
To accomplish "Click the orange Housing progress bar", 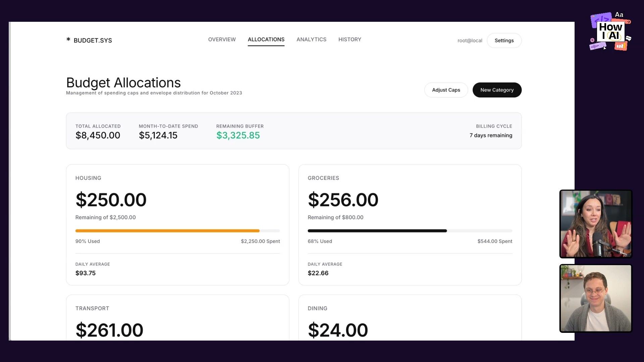I will (x=167, y=231).
